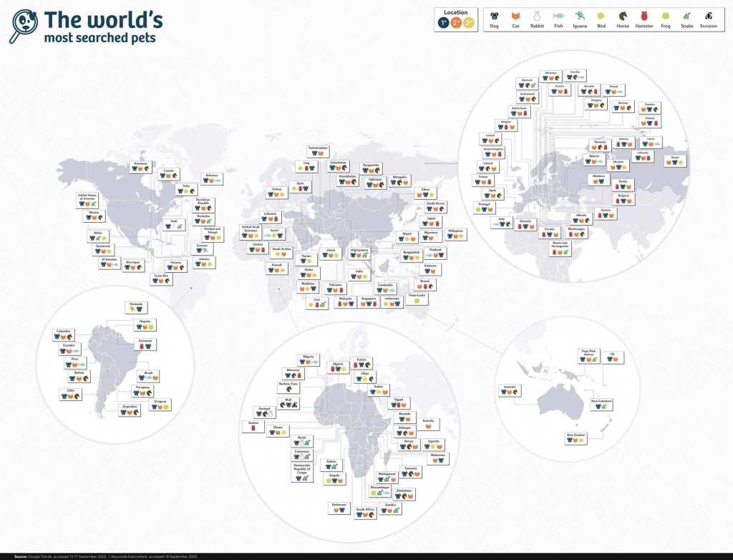The image size is (733, 560).
Task: Open the Russia country card
Action: coord(674,160)
